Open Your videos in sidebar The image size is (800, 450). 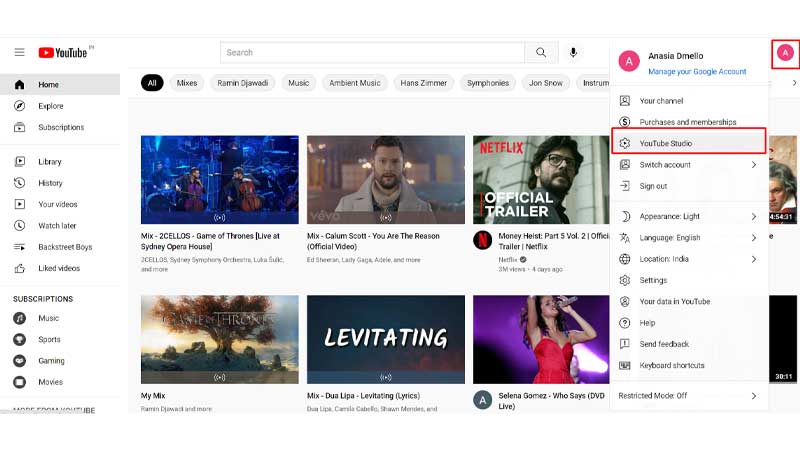(60, 204)
